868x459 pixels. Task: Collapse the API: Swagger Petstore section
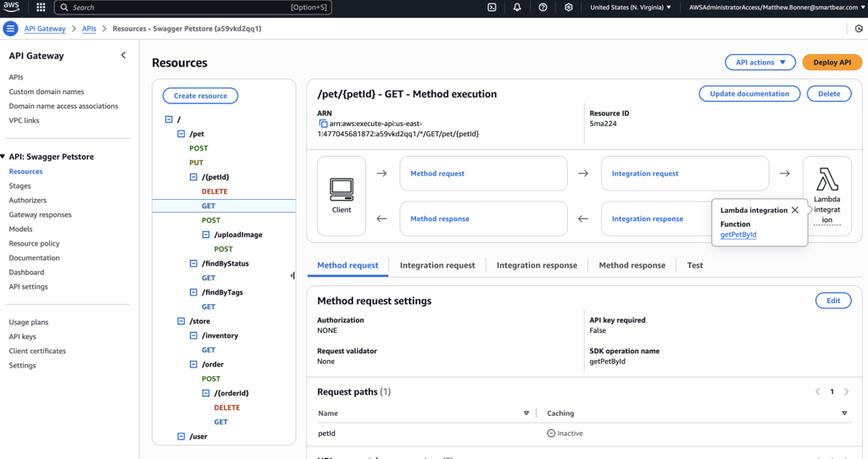click(x=3, y=157)
